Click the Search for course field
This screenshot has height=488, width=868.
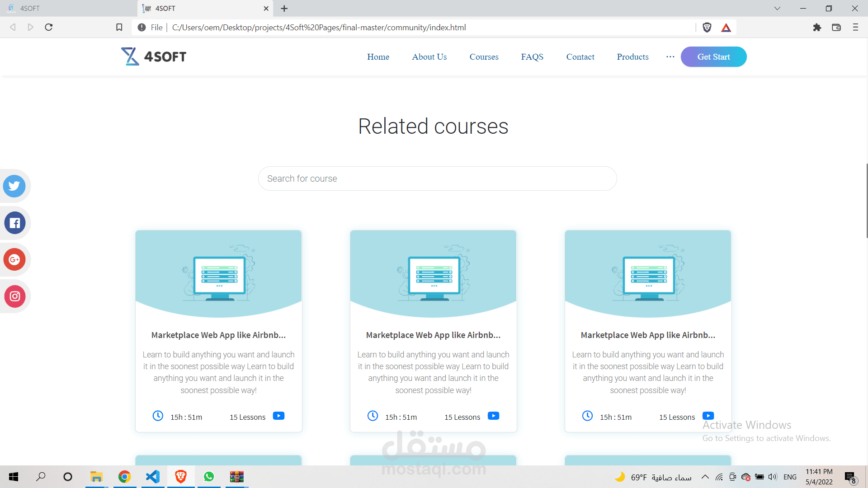coord(437,178)
